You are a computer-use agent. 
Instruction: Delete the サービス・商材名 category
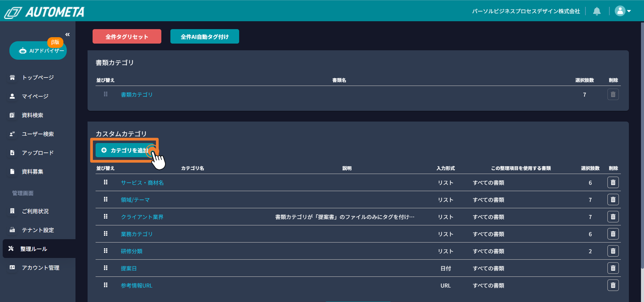click(x=613, y=182)
